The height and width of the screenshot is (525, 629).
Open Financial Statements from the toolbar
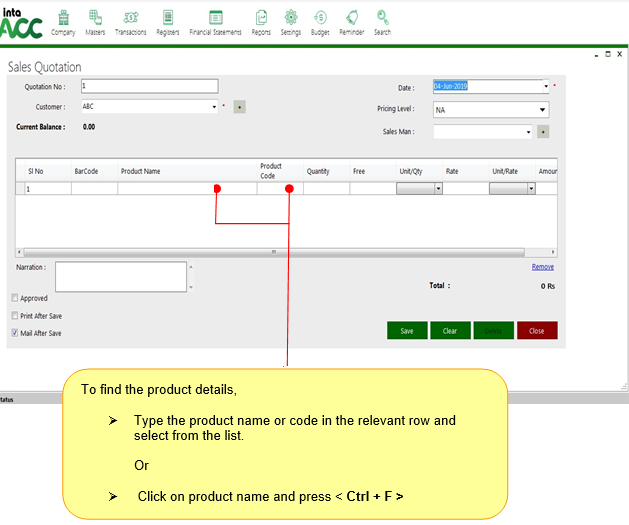click(215, 18)
